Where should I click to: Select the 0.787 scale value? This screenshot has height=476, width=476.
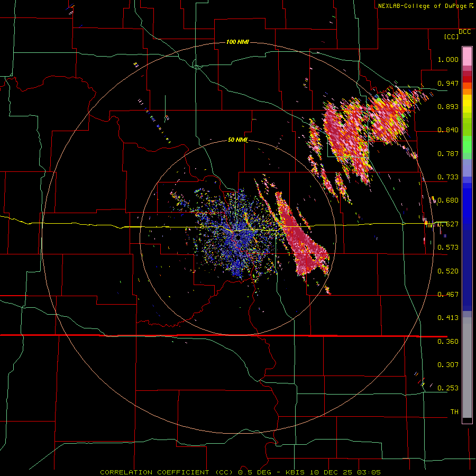[x=448, y=153]
